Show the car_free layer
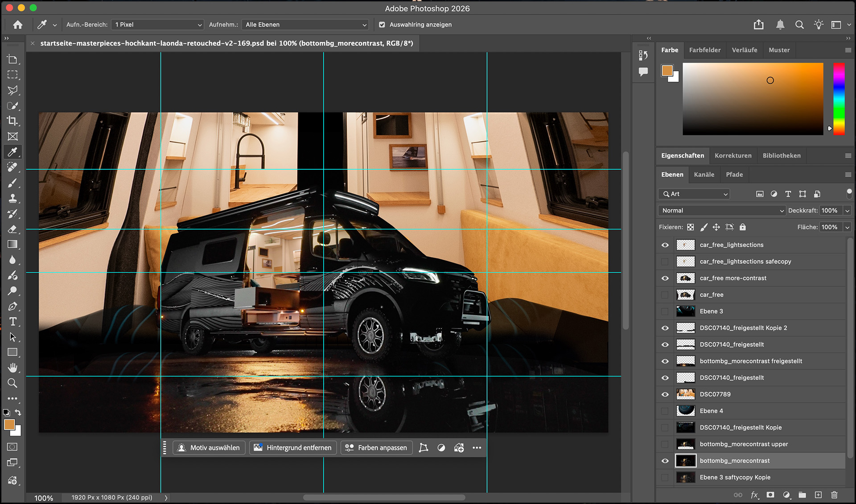Image resolution: width=856 pixels, height=504 pixels. point(665,295)
